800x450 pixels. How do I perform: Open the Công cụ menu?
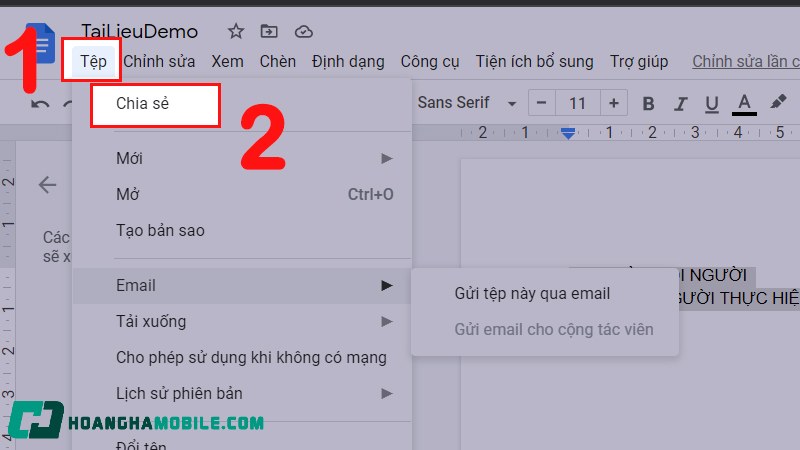point(430,61)
